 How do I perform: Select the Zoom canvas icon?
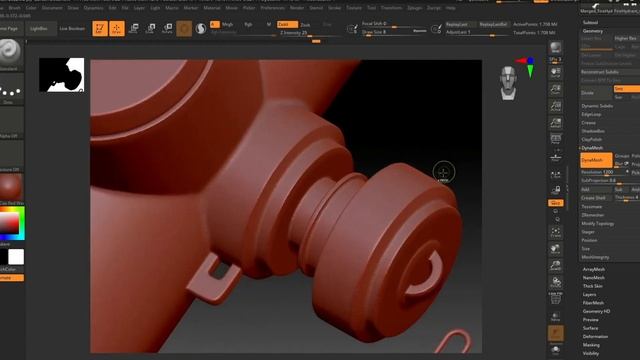point(556,89)
